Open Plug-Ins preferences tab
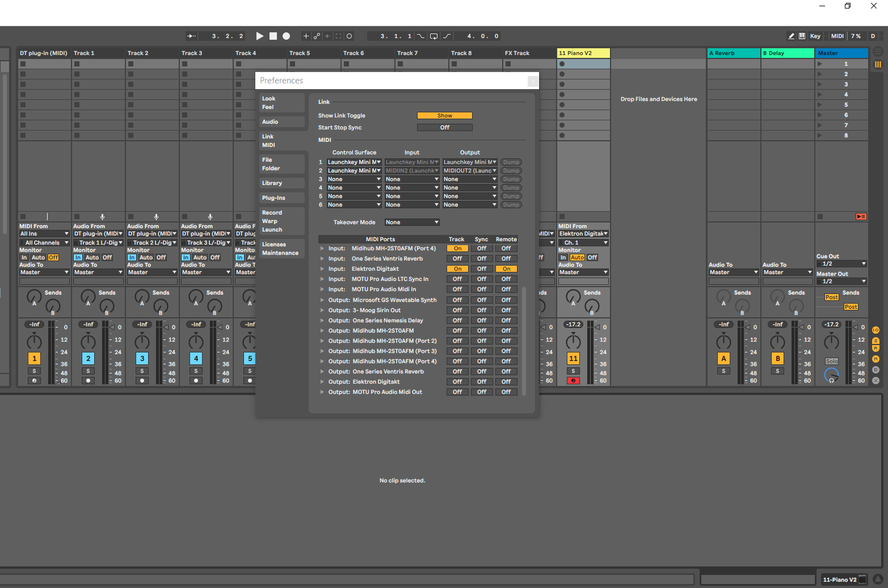This screenshot has width=888, height=588. pyautogui.click(x=282, y=198)
